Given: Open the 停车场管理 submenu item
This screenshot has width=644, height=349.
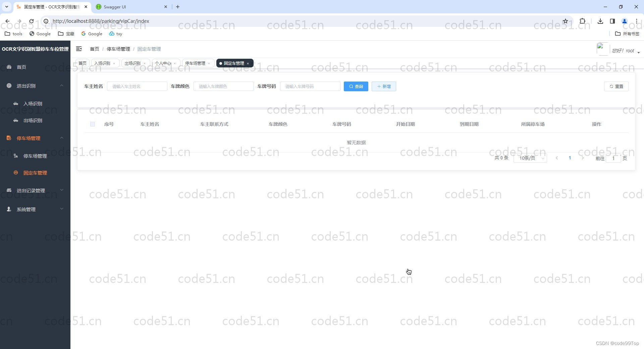Looking at the screenshot, I should tap(35, 156).
